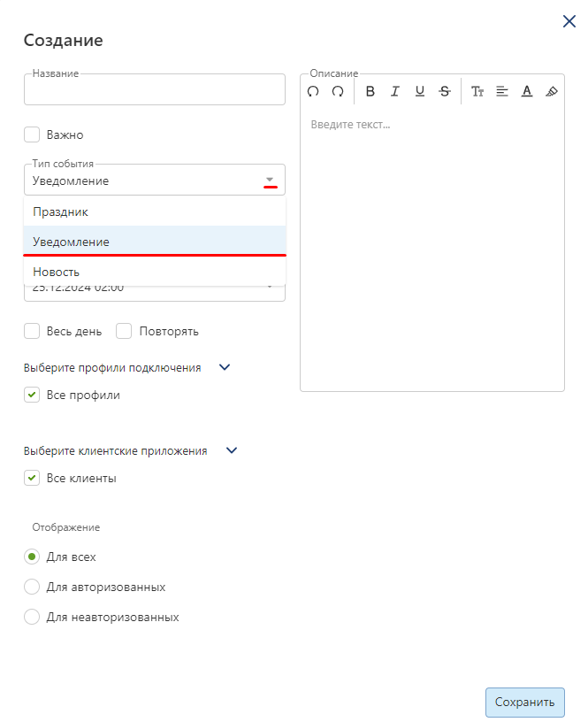Choose Уведомление from event type list
Viewport: 588px width, 722px height.
(x=155, y=242)
